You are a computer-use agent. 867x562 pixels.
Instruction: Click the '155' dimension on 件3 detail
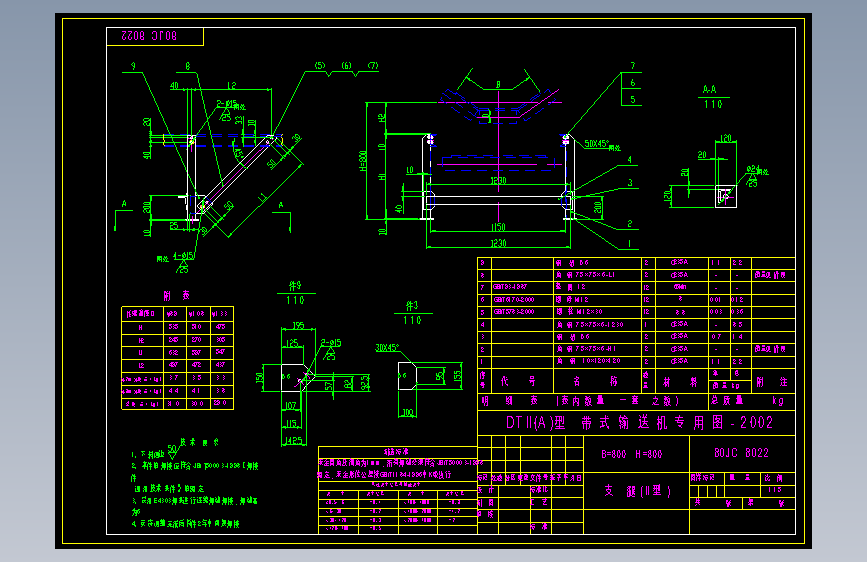coord(457,376)
